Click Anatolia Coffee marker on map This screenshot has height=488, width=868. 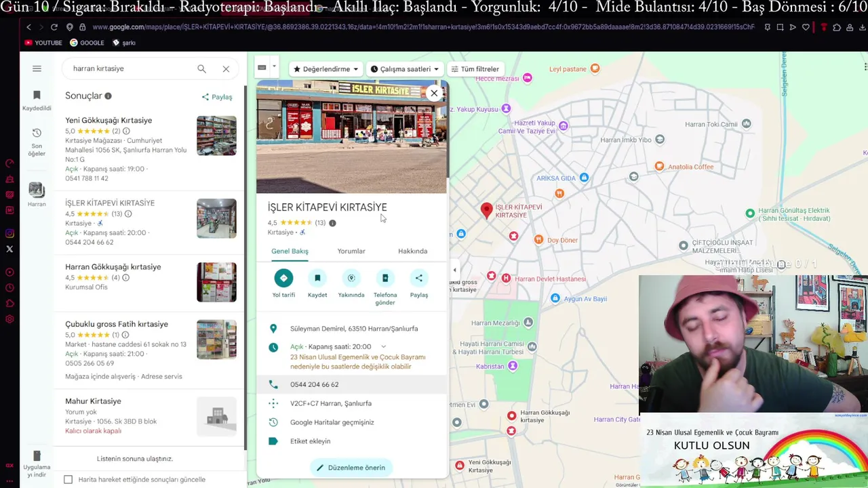pos(659,167)
